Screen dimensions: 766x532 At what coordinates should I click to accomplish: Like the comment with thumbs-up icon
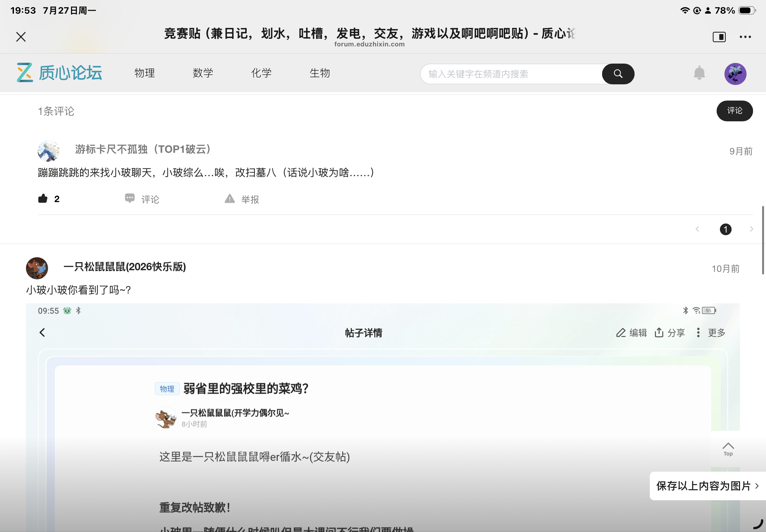(43, 199)
